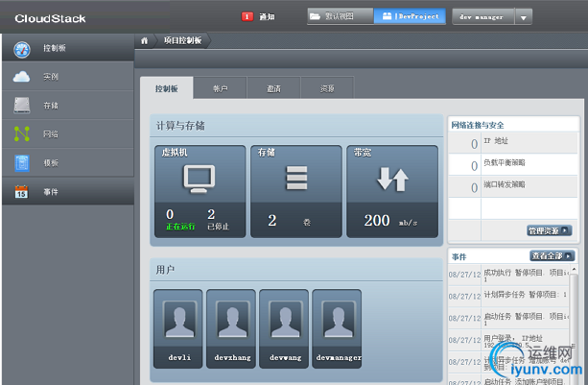Click the devzhang username label
588x385 pixels.
click(x=232, y=357)
